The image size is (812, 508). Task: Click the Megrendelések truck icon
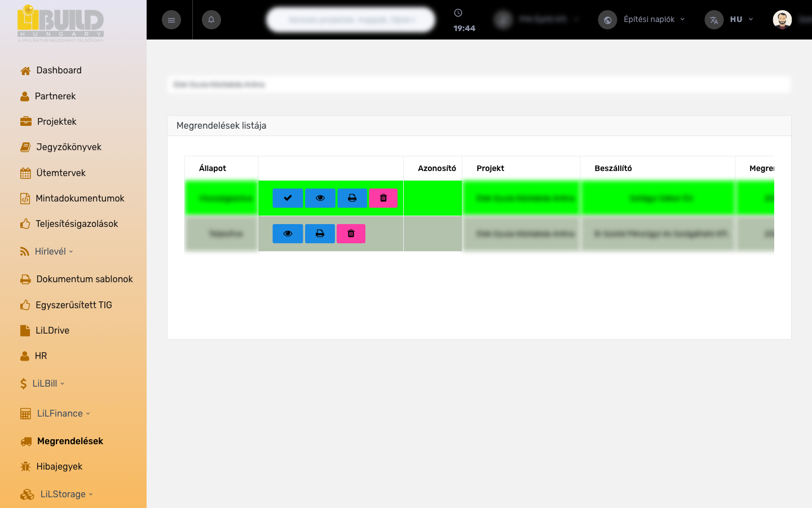pyautogui.click(x=26, y=441)
